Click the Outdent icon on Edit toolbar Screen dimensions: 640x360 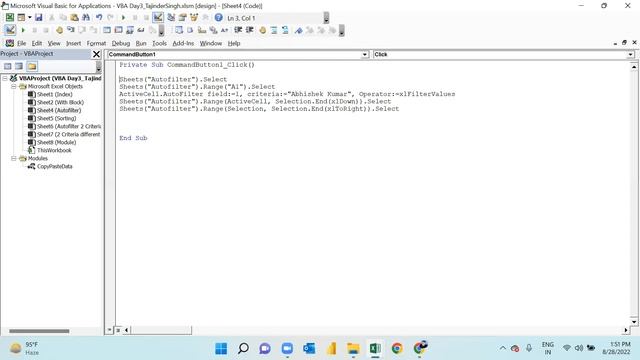coord(249,30)
